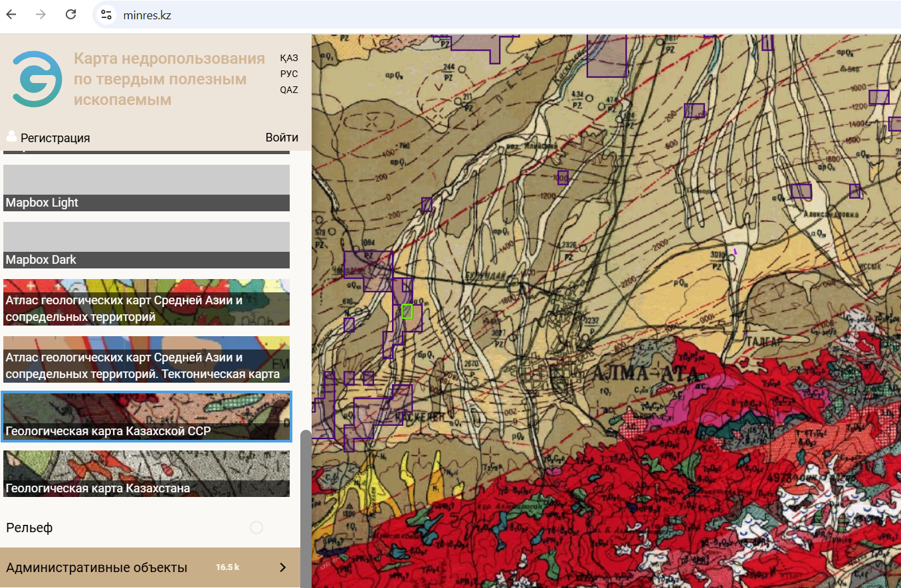Click the blue G logo of the portal
Screen dimensions: 901x588
37,79
